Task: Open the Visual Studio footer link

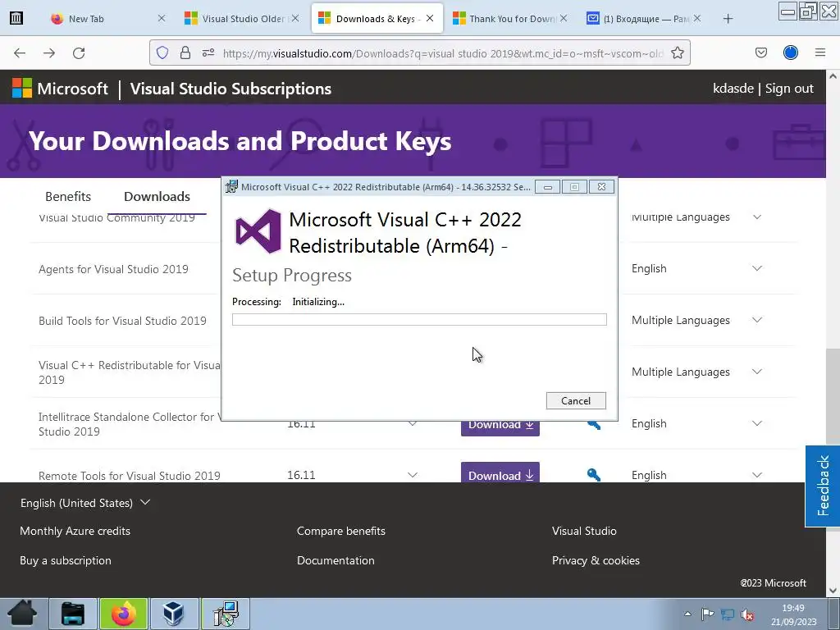Action: (x=584, y=531)
